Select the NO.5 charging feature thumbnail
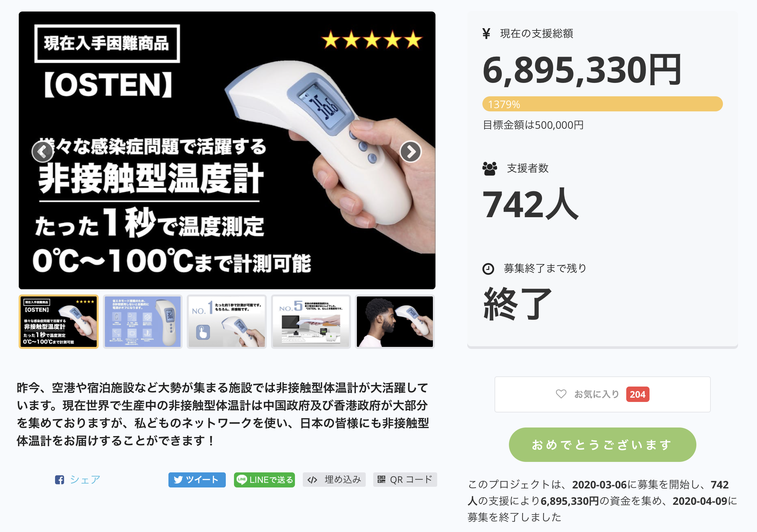The image size is (757, 532). (311, 321)
